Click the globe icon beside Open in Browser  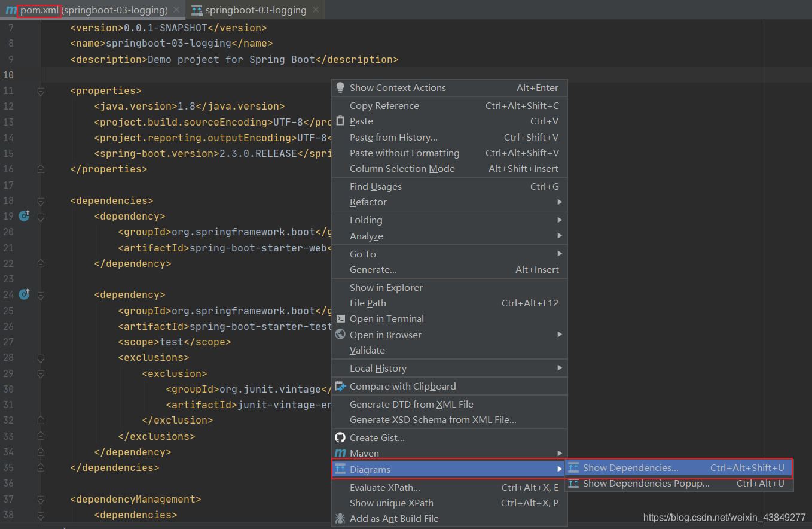(x=340, y=335)
